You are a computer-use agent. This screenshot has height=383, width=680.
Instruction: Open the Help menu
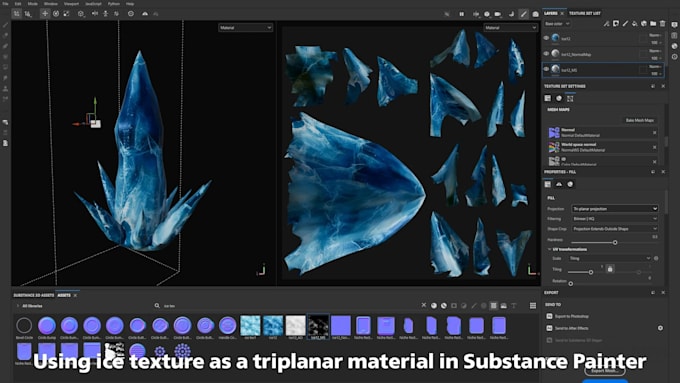coord(130,3)
